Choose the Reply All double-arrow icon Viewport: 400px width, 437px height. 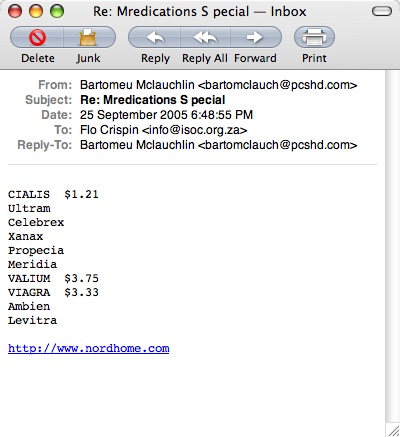tap(205, 37)
